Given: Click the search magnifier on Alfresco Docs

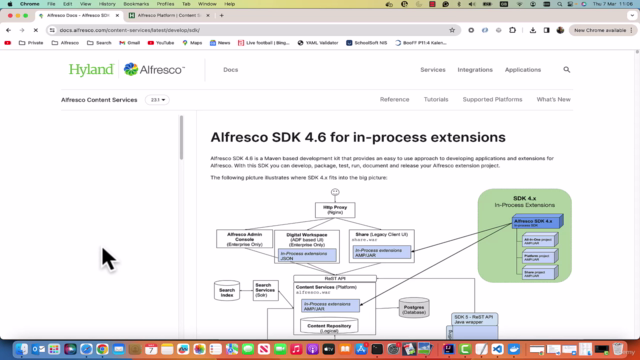Looking at the screenshot, I should click(x=567, y=70).
